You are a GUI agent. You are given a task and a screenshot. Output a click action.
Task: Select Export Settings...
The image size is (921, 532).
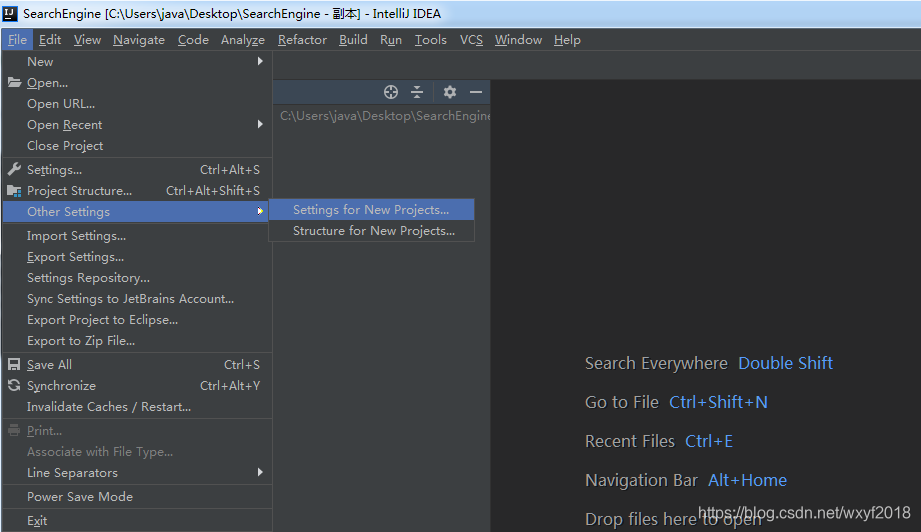coord(137,257)
